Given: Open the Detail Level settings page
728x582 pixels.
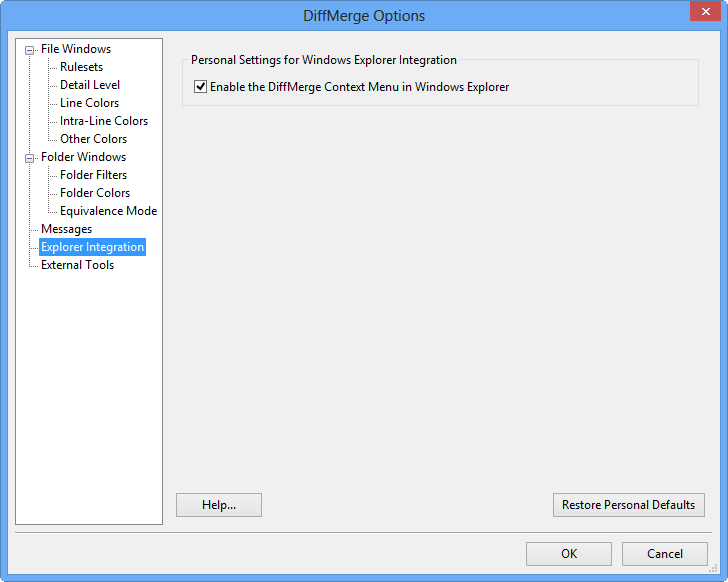Looking at the screenshot, I should pyautogui.click(x=90, y=85).
